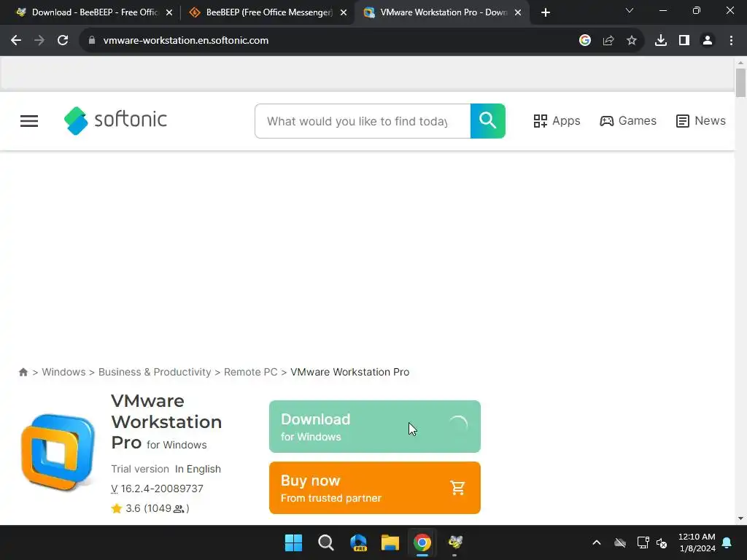
Task: Click the network tray icon
Action: point(643,542)
